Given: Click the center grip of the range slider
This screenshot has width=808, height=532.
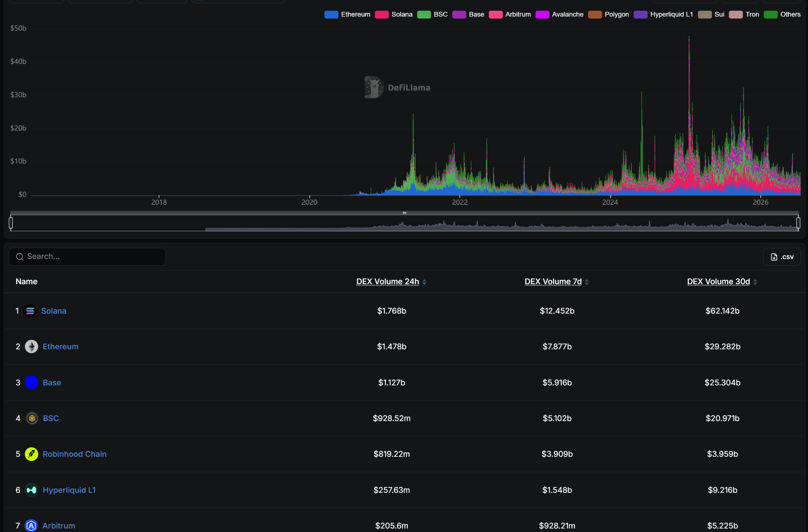Looking at the screenshot, I should (404, 213).
